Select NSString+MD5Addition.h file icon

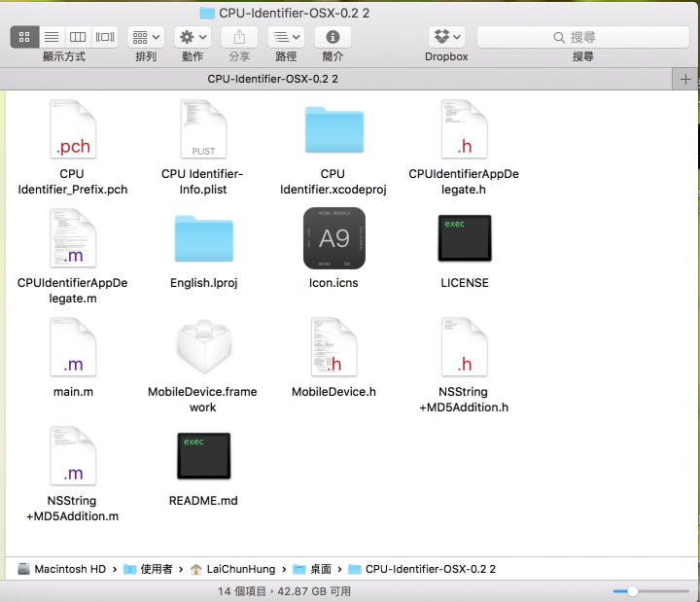(465, 347)
